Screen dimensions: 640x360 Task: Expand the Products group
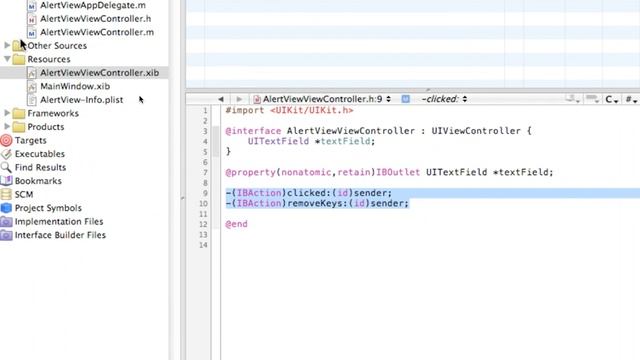click(x=7, y=127)
